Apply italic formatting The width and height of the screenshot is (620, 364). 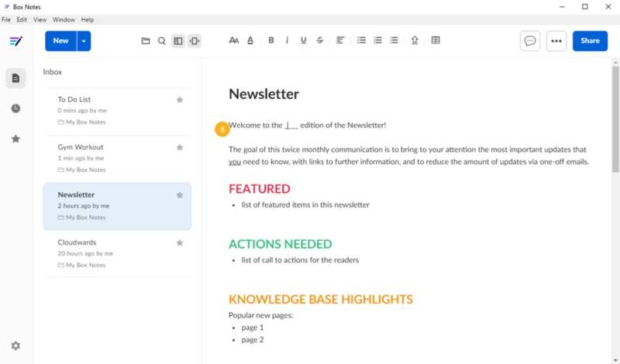tap(287, 41)
